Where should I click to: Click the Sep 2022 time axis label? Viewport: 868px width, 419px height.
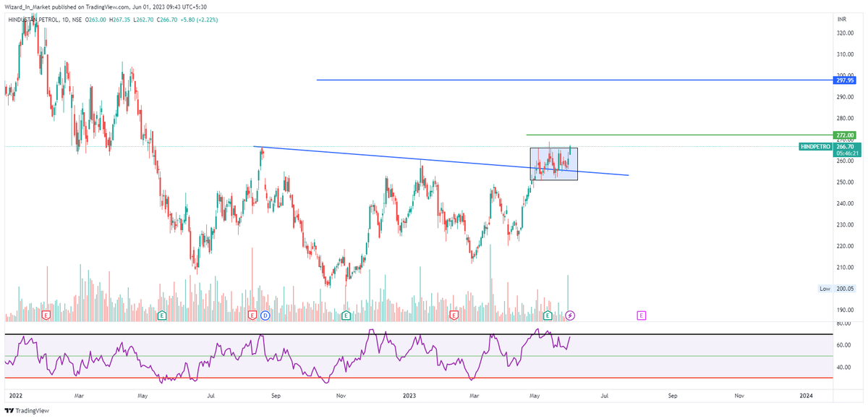click(x=275, y=396)
